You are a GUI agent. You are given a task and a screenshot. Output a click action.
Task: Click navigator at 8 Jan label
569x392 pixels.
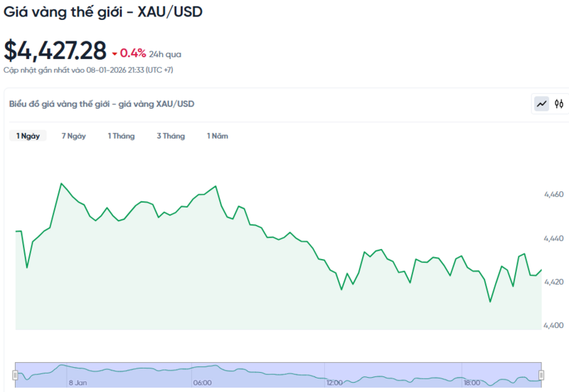pyautogui.click(x=78, y=382)
